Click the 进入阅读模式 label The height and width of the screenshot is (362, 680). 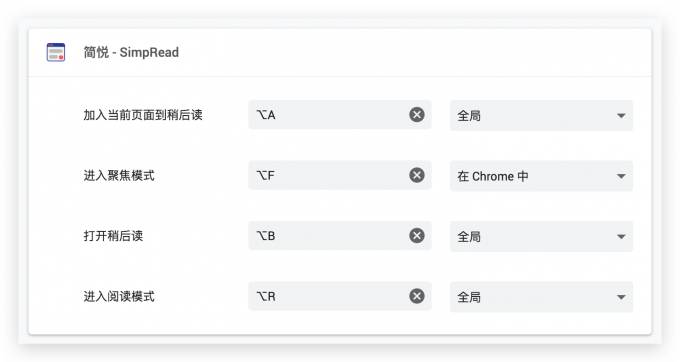point(119,297)
